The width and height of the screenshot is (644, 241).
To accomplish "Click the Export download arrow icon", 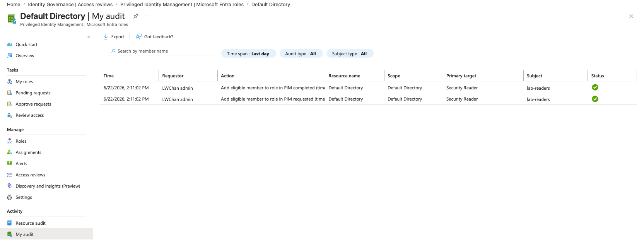I will click(106, 37).
